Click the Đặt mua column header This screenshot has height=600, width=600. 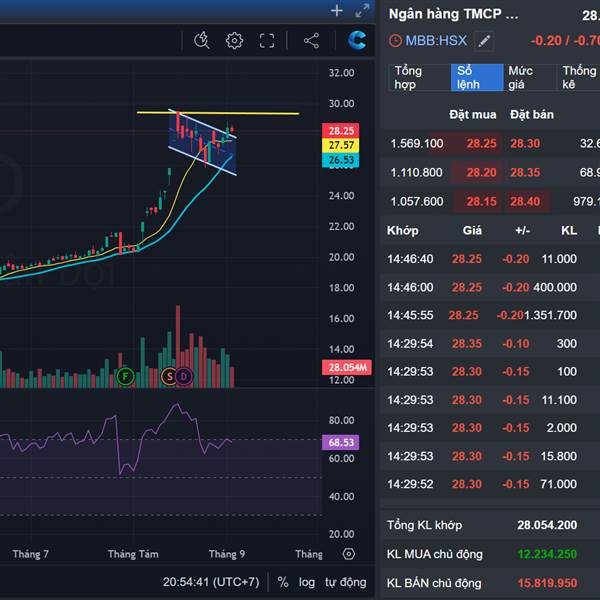click(x=473, y=114)
